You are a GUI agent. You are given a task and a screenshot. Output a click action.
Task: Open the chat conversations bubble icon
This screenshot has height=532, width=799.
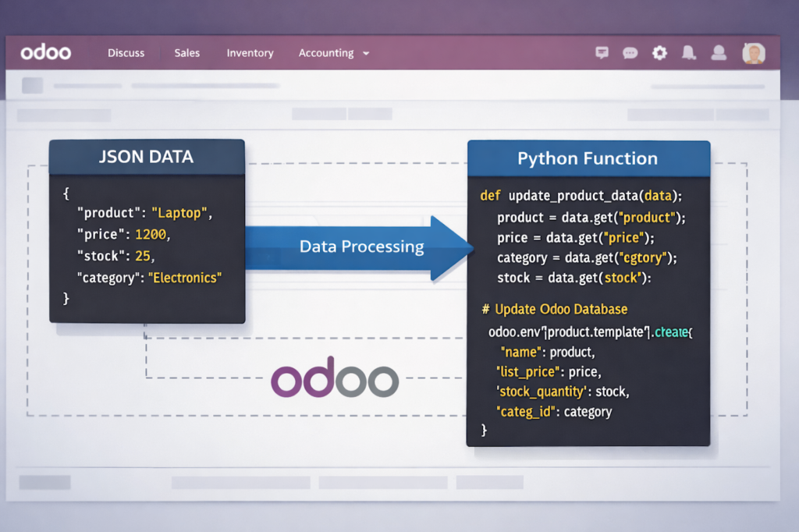630,52
